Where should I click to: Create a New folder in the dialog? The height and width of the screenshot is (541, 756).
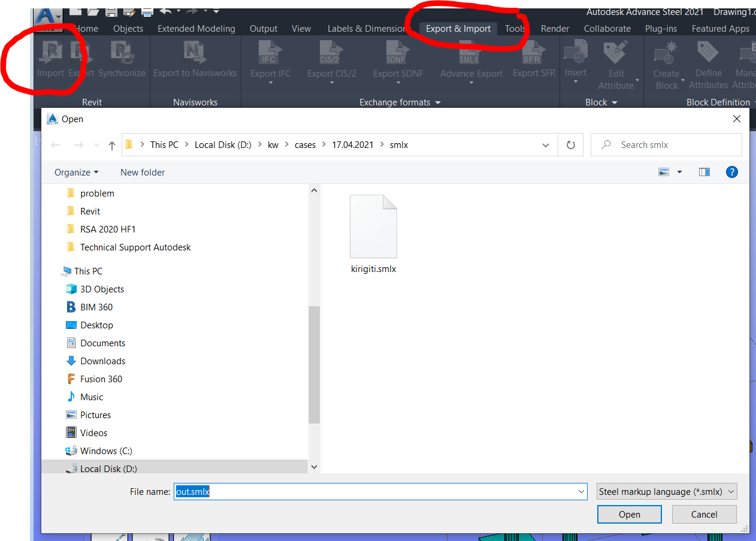(142, 173)
